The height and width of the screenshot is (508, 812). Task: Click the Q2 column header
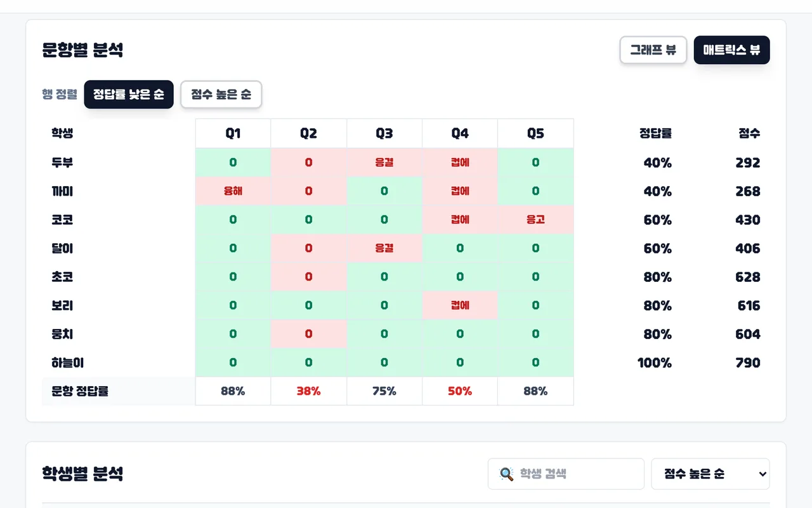tap(308, 133)
